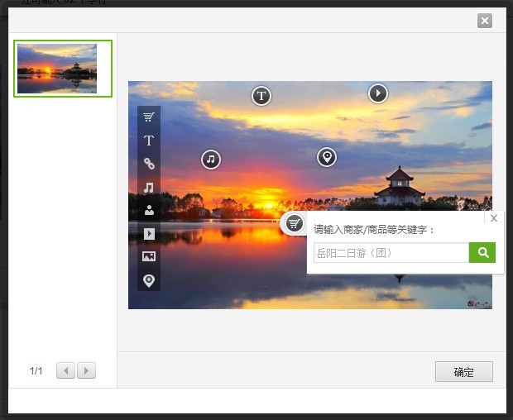The image size is (513, 420).
Task: Click the circular music note marker on image
Action: coord(211,160)
